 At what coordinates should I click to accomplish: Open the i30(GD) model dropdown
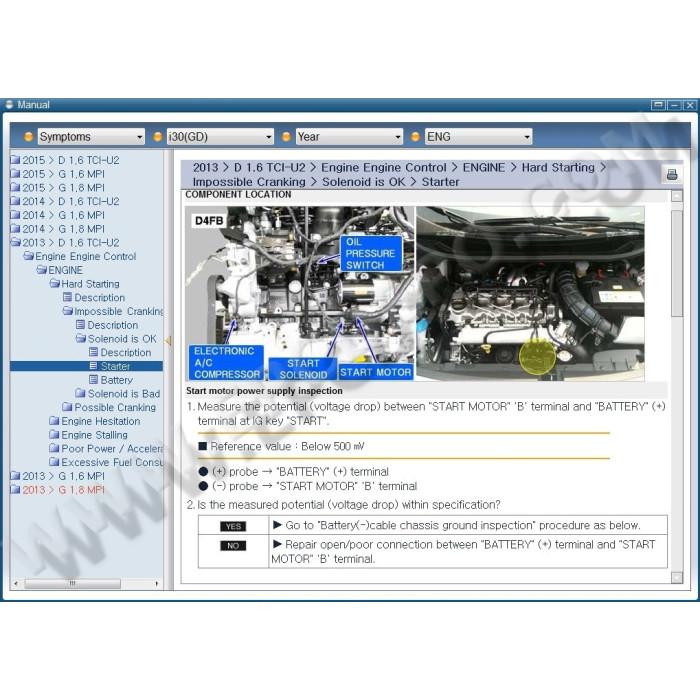220,137
